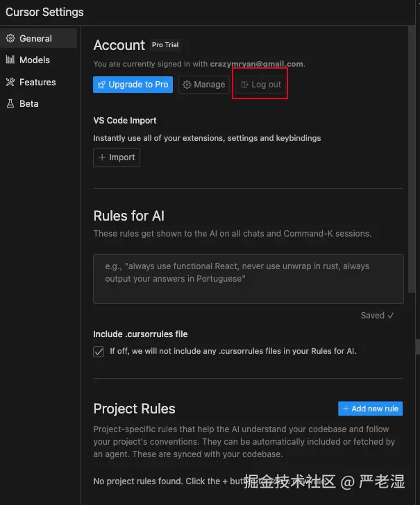Open account Manage options
This screenshot has width=420, height=505.
point(203,85)
